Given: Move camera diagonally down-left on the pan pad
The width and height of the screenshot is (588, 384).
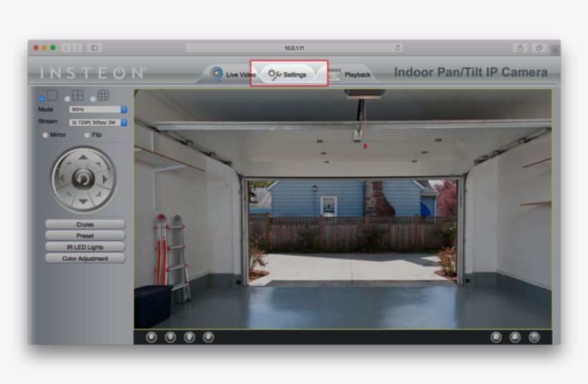Looking at the screenshot, I should coord(69,194).
